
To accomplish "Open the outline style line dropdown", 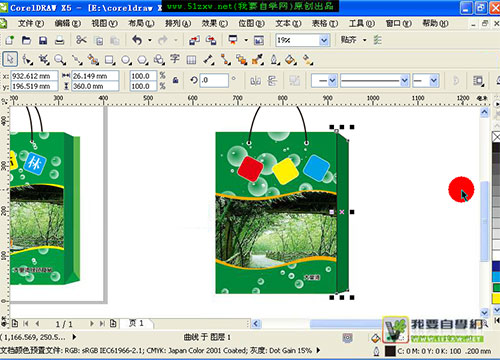I will point(404,80).
